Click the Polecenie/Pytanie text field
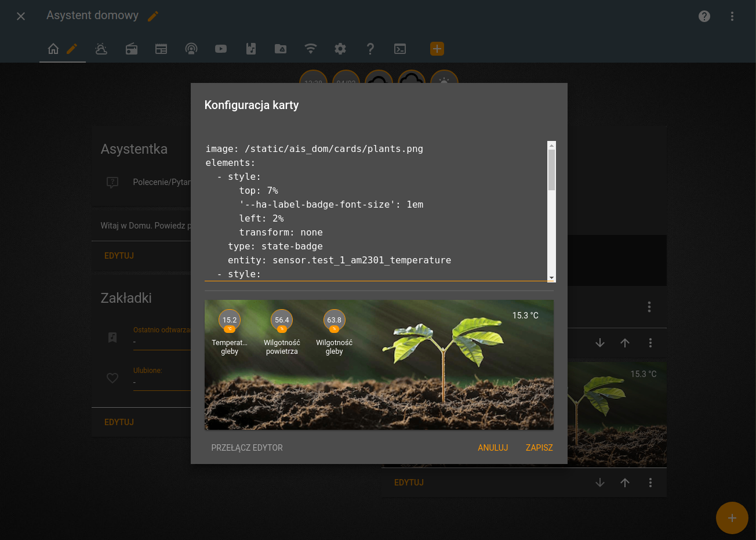This screenshot has width=756, height=540. [162, 182]
